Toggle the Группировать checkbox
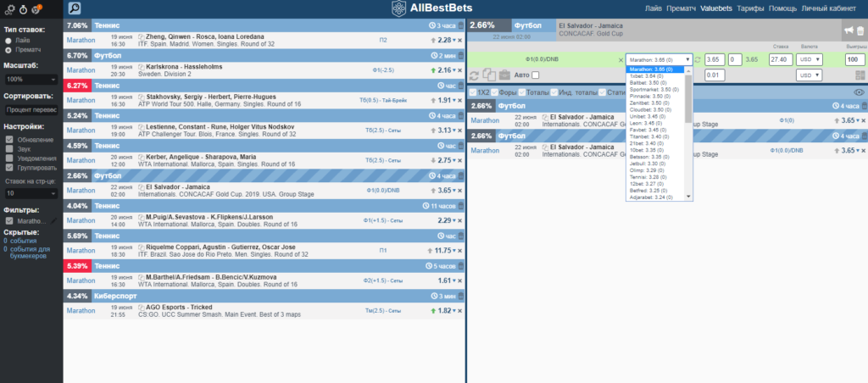The image size is (868, 383). [x=8, y=168]
